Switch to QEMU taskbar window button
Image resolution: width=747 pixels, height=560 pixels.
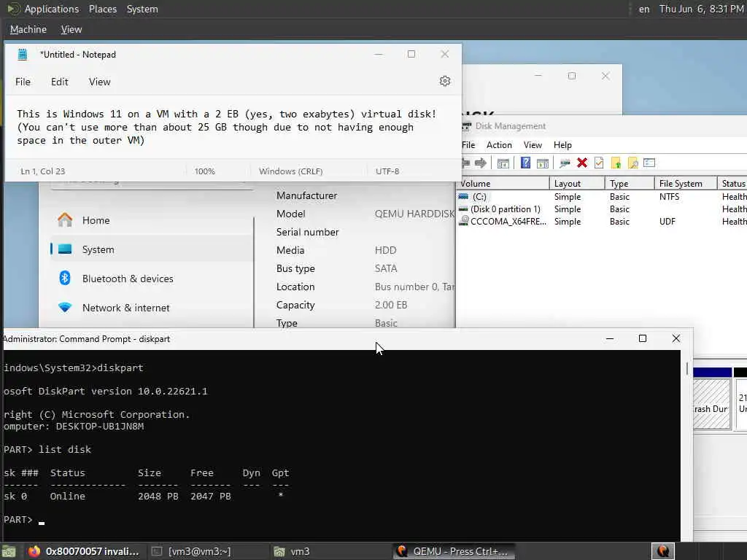point(454,551)
